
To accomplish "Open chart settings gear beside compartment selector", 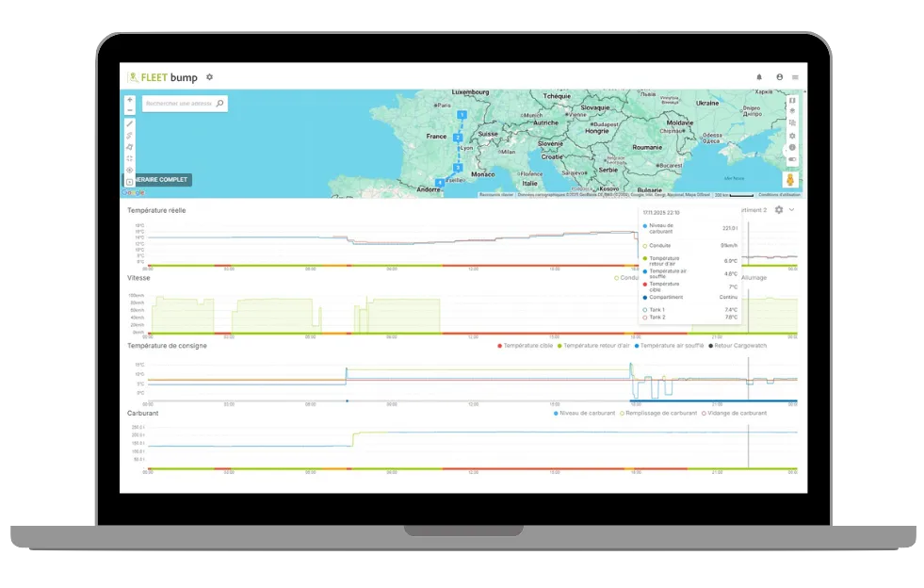I will [779, 210].
